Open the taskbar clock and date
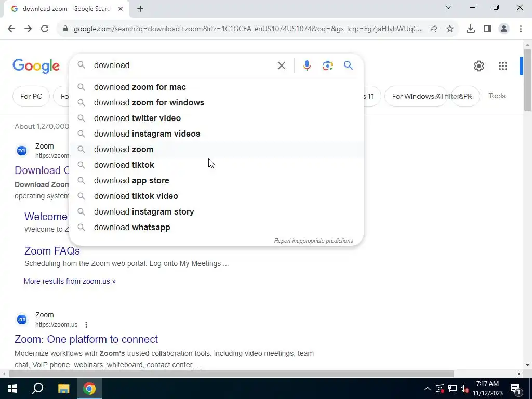The width and height of the screenshot is (532, 399). click(x=487, y=389)
